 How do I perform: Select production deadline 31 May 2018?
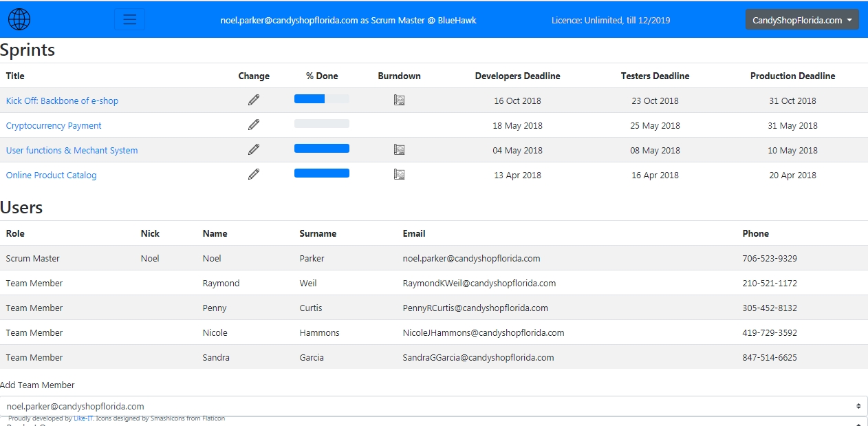tap(792, 125)
